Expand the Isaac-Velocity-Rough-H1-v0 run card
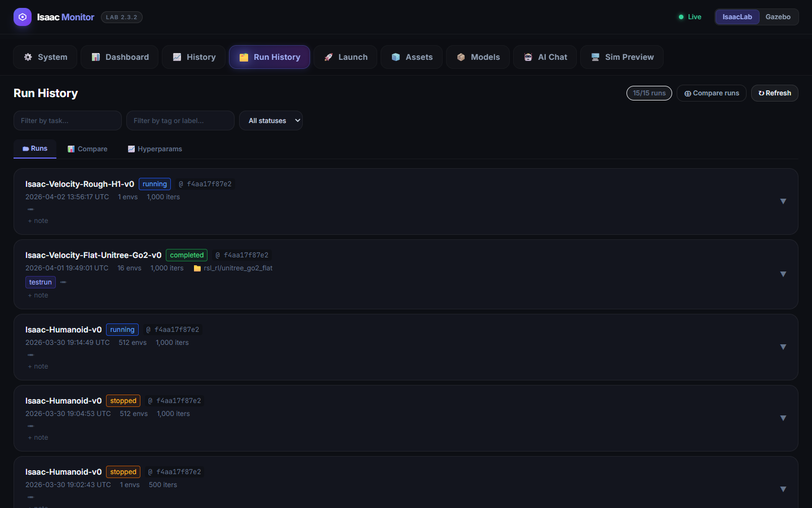812x508 pixels. (x=783, y=202)
